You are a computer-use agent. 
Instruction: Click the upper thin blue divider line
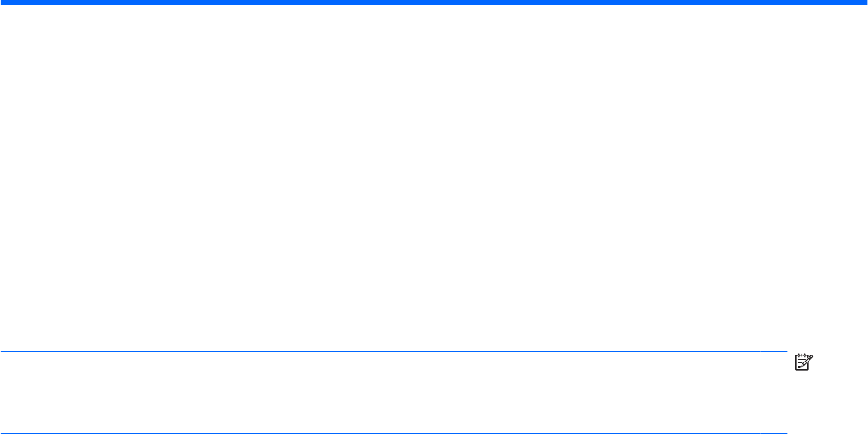pos(393,351)
